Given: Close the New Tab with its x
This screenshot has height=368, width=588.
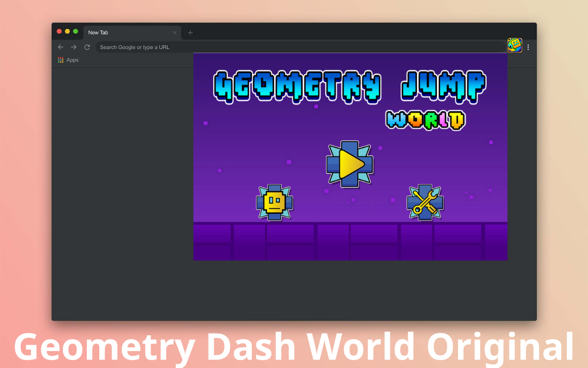Looking at the screenshot, I should click(175, 32).
